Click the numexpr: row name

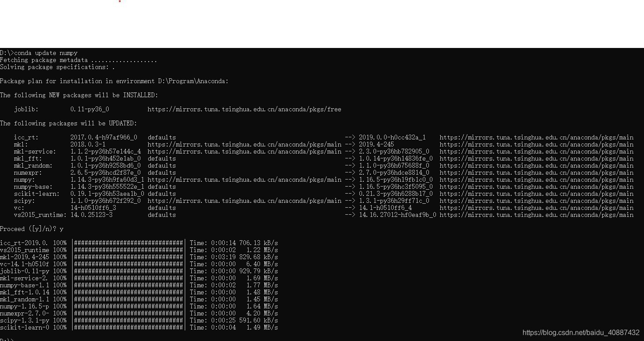click(28, 172)
